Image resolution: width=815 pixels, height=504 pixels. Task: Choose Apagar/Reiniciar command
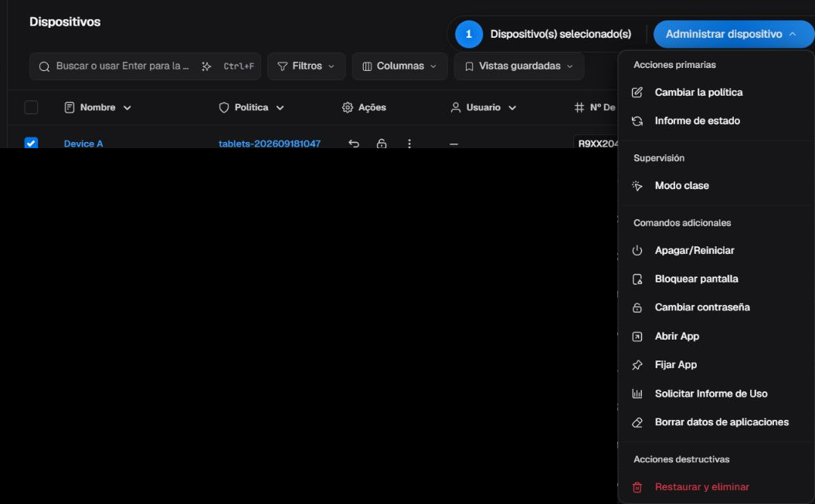click(x=716, y=251)
